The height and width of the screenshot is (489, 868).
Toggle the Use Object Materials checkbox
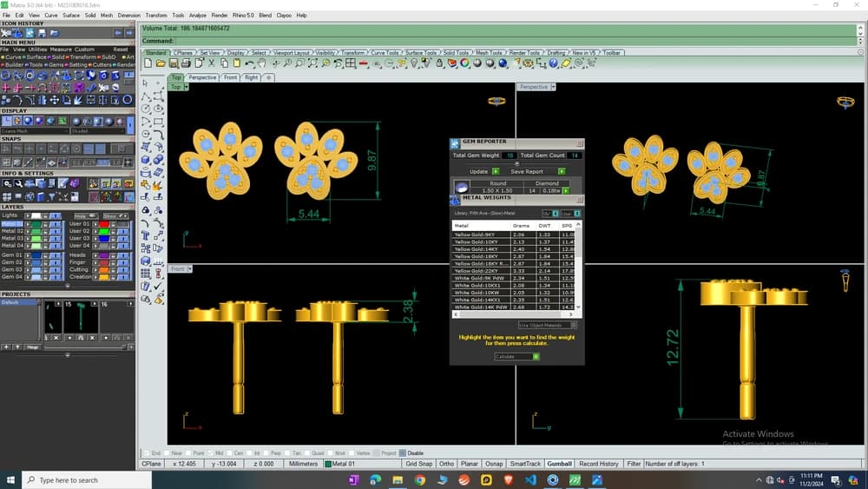(x=574, y=325)
